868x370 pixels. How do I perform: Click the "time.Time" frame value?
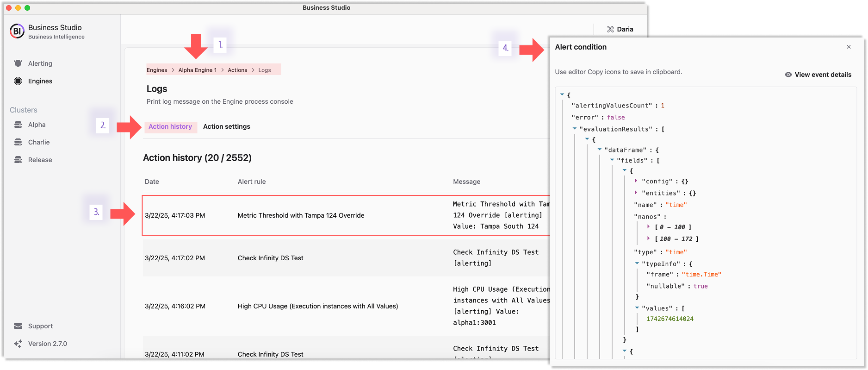pos(701,274)
